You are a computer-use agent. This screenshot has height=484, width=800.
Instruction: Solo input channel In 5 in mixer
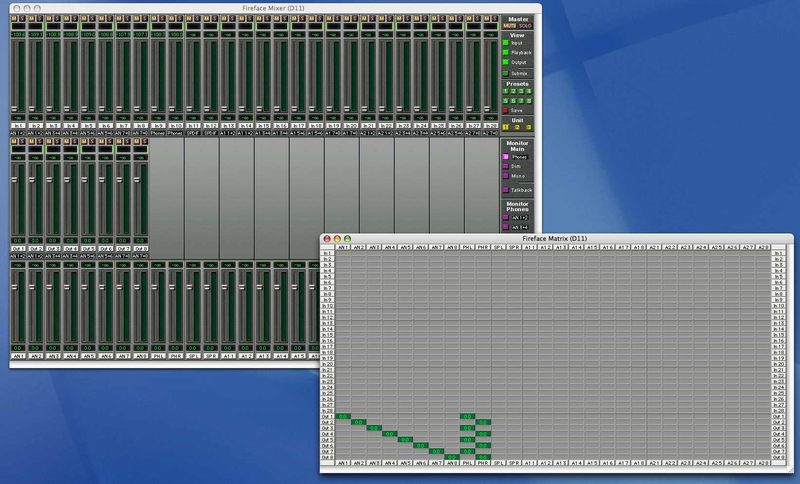(92, 18)
